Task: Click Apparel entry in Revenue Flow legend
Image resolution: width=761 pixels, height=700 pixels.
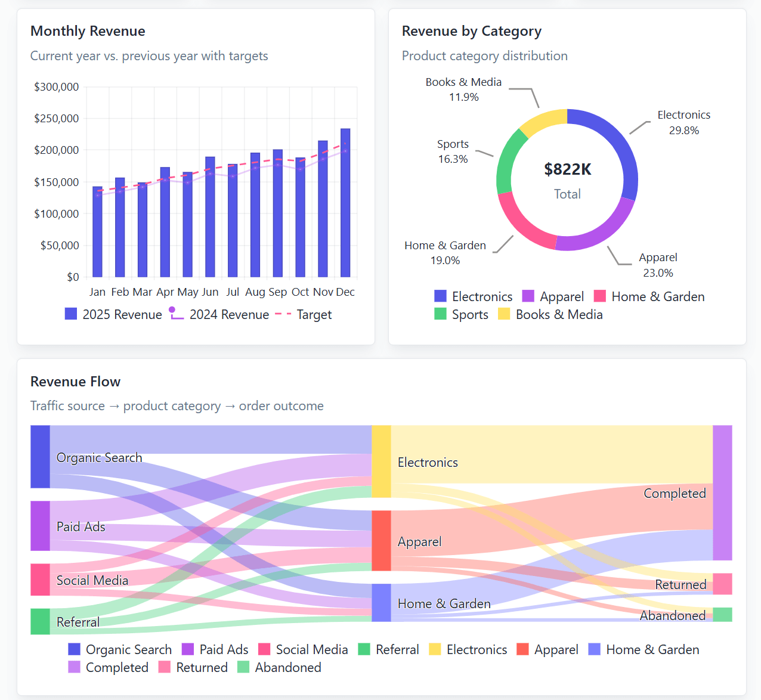Action: pos(547,649)
